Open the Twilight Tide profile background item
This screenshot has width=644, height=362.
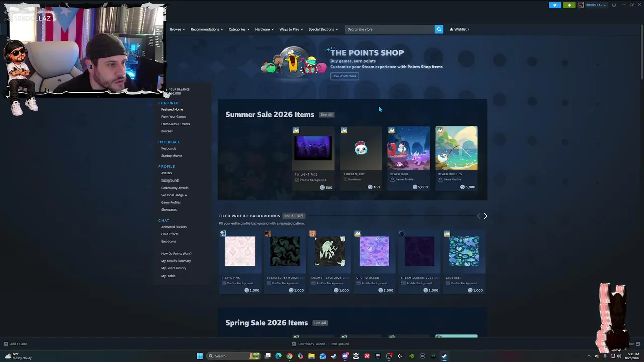coord(313,158)
